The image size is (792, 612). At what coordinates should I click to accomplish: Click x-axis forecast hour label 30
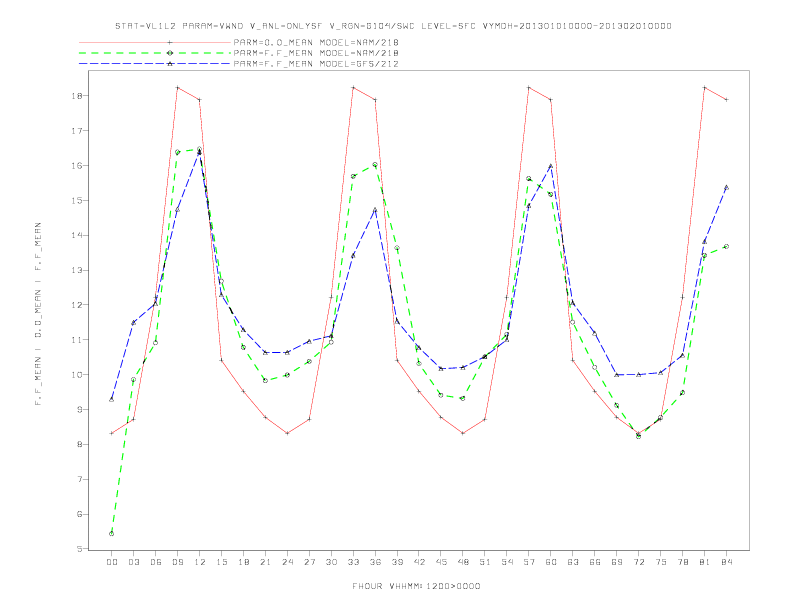coord(331,562)
